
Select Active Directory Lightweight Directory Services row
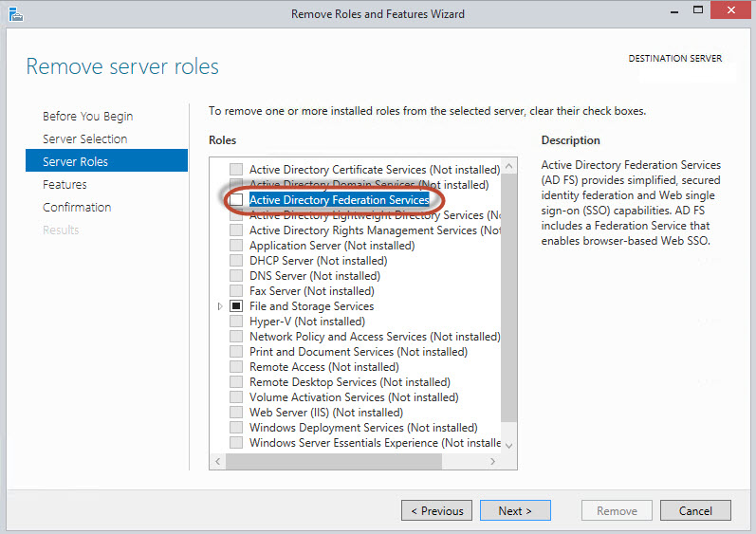(x=375, y=215)
